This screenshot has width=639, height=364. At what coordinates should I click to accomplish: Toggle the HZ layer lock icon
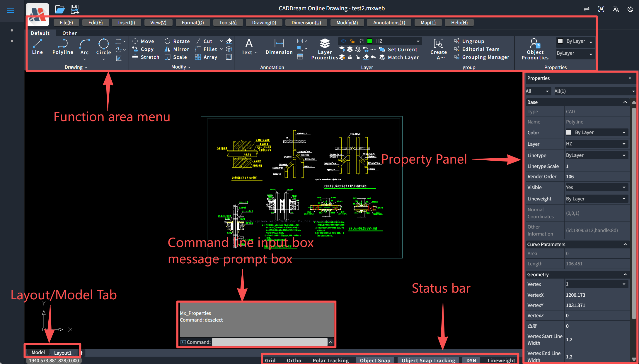(352, 41)
